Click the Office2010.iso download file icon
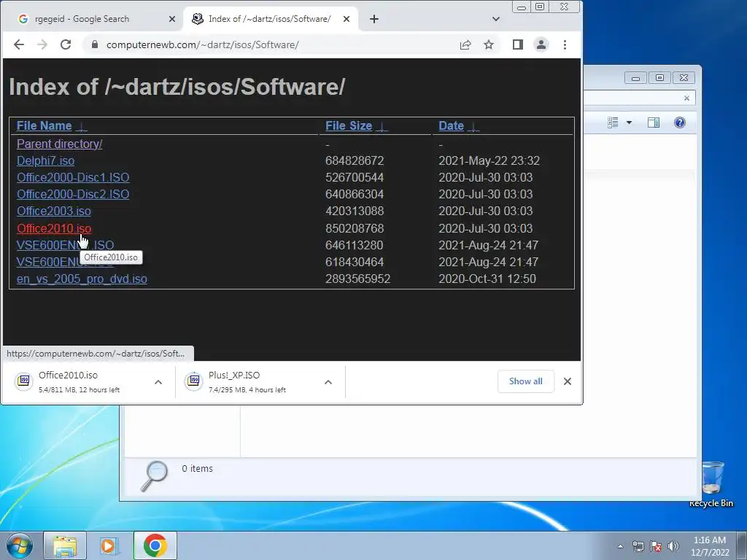This screenshot has height=560, width=747. (24, 381)
